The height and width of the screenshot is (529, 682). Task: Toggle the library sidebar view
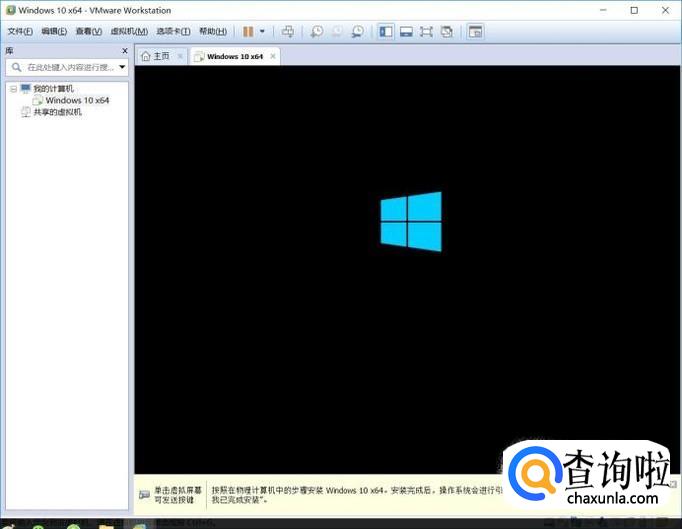point(386,31)
